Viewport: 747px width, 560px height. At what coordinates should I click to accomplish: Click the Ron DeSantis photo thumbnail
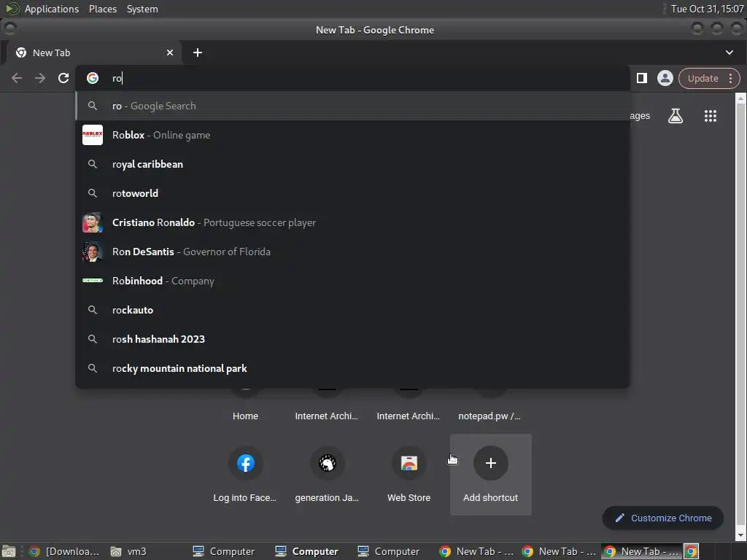pyautogui.click(x=93, y=252)
